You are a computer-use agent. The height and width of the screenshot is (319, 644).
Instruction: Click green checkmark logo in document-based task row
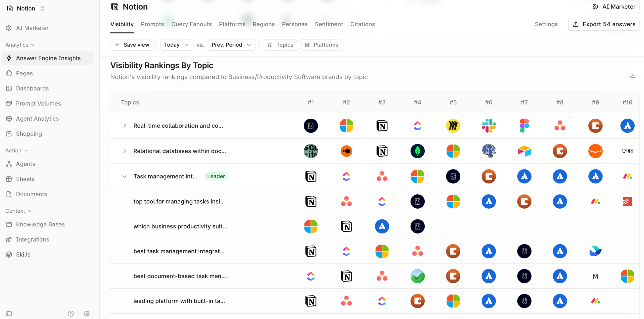[418, 276]
